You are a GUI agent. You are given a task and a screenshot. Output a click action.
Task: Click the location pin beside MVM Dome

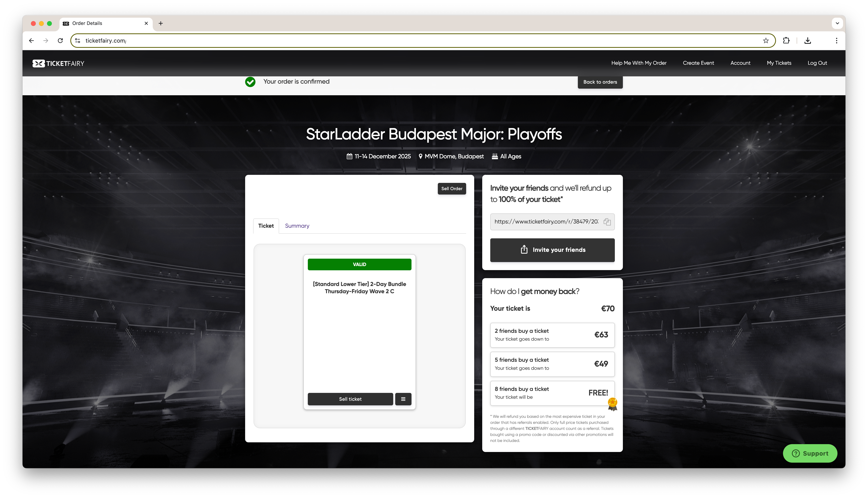click(x=420, y=156)
